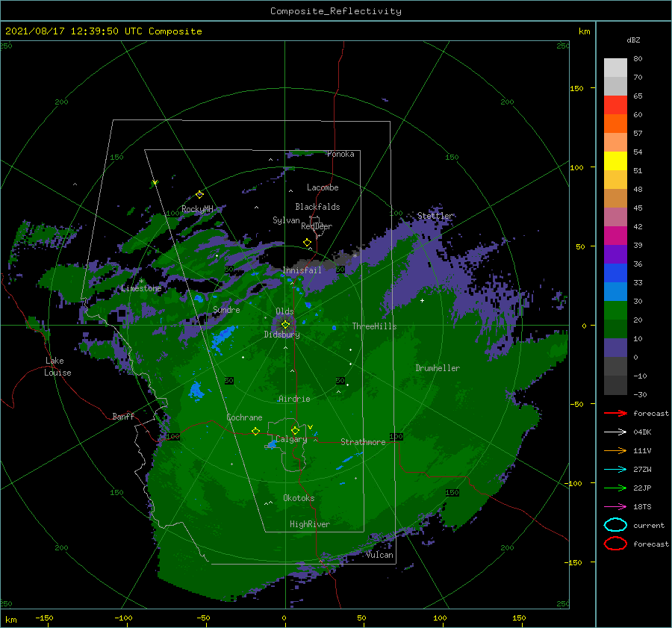Select the light gray 80 dBZ swatch
Image resolution: width=672 pixels, height=628 pixels.
(615, 68)
